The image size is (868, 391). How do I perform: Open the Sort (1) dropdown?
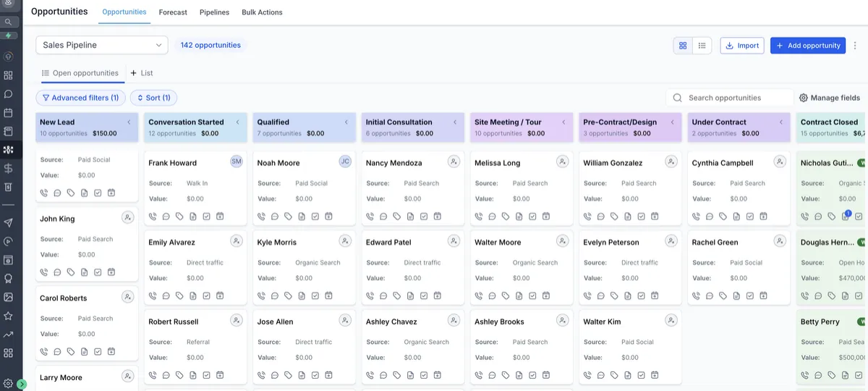(x=153, y=98)
